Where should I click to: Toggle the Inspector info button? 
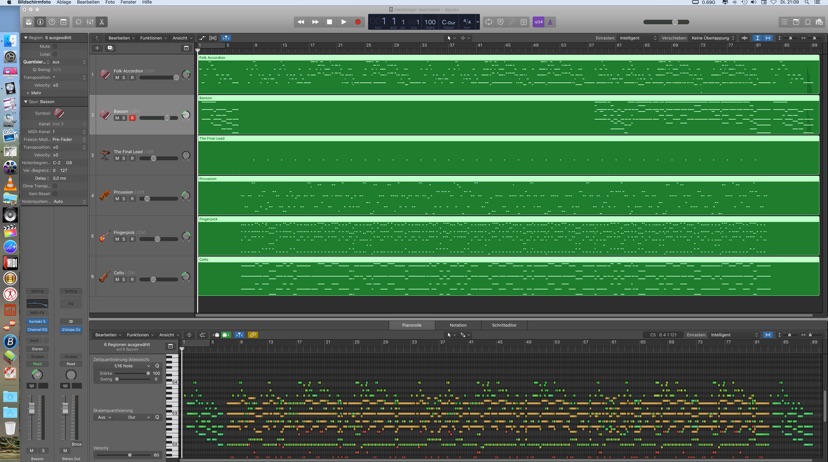(40, 22)
